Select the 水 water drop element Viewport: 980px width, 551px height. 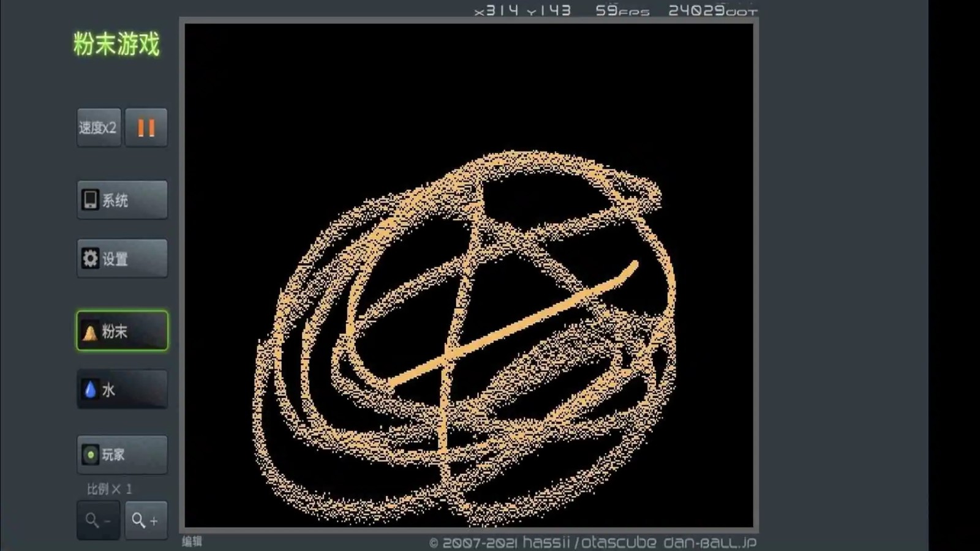(122, 389)
